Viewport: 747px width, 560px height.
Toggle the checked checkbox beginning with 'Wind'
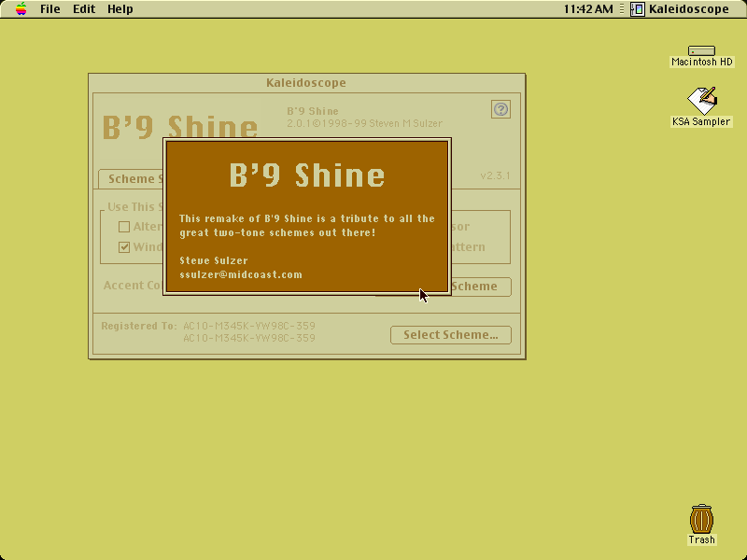tap(124, 247)
